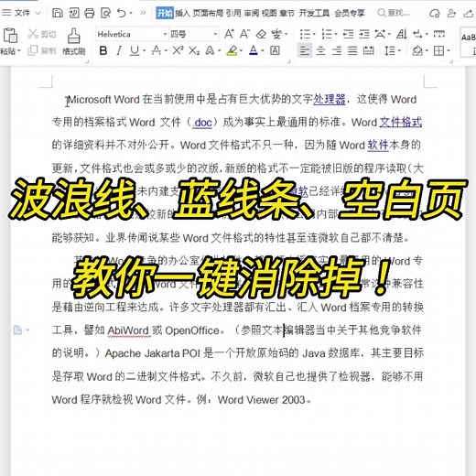Image resolution: width=476 pixels, height=476 pixels.
Task: Click the Paste clipboard icon
Action: (x=10, y=36)
